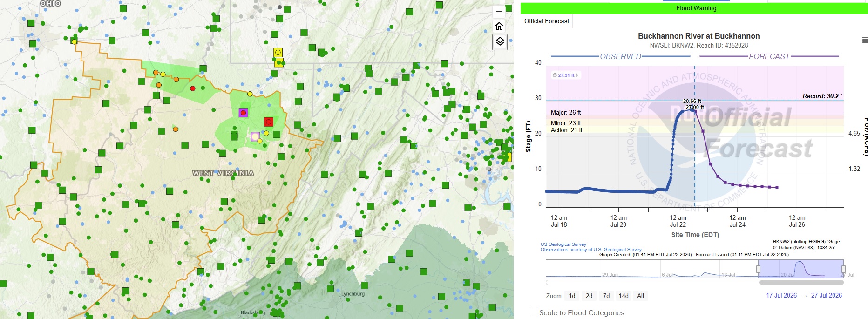Click the yellow square gauge marker near top
The height and width of the screenshot is (319, 868).
click(x=278, y=52)
